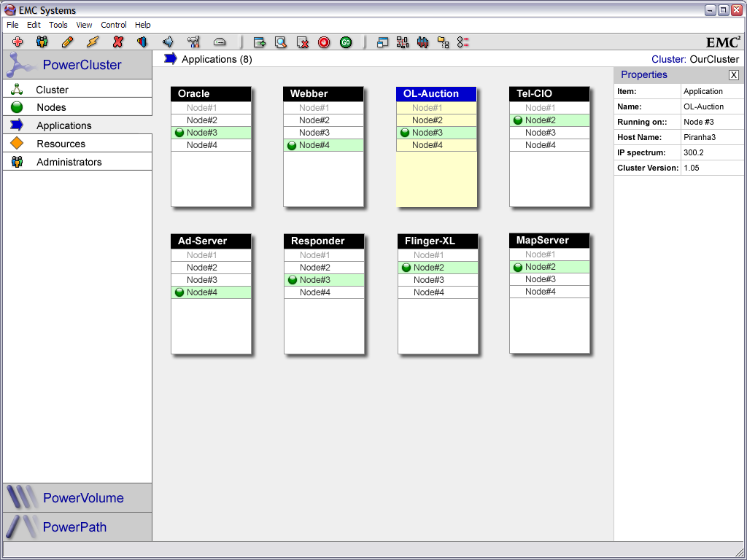Click the green GO icon
747x560 pixels.
point(346,42)
